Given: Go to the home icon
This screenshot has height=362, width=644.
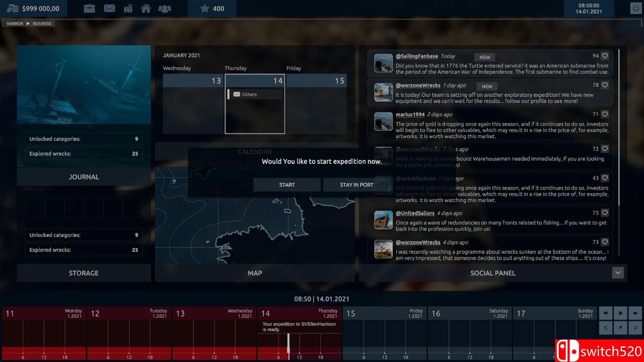Looking at the screenshot, I should click(146, 8).
